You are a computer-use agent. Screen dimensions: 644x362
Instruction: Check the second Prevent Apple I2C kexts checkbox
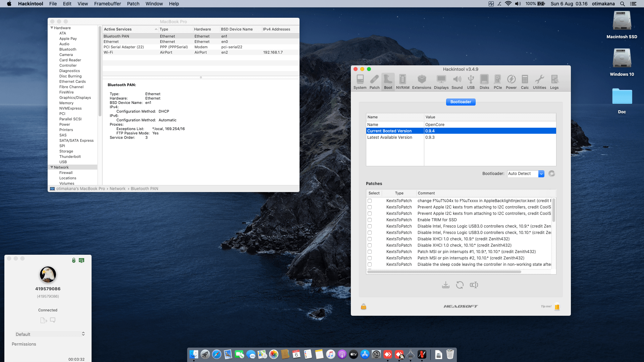click(370, 214)
